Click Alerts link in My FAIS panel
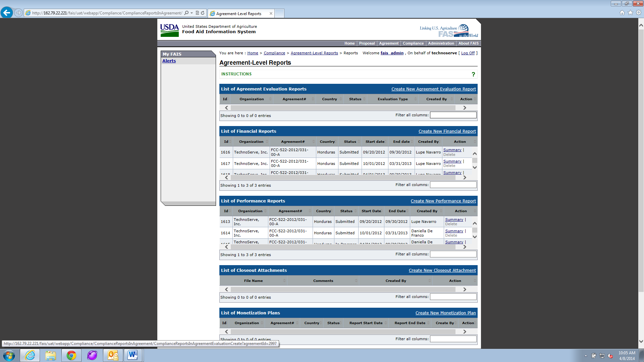Viewport: 644px width, 362px height. [x=169, y=61]
